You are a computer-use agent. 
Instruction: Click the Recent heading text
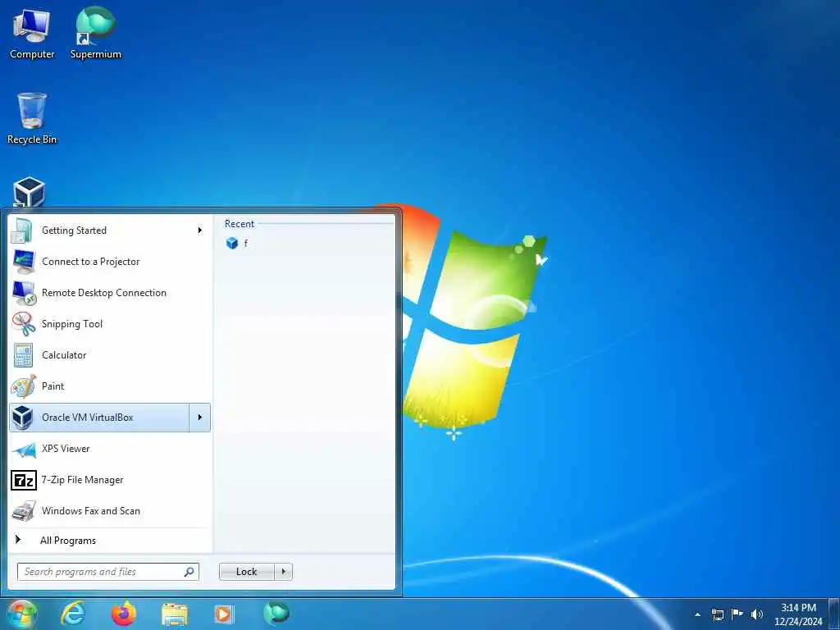[x=240, y=224]
